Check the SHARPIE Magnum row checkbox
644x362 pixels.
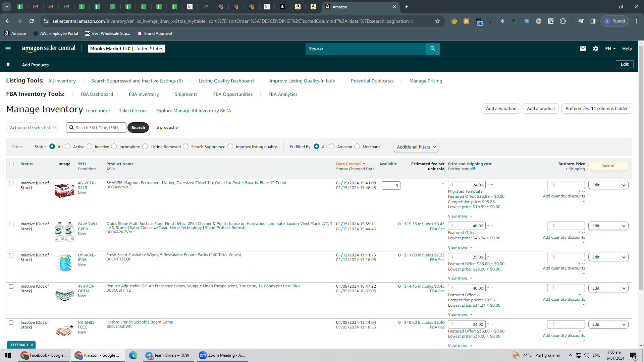tap(11, 183)
